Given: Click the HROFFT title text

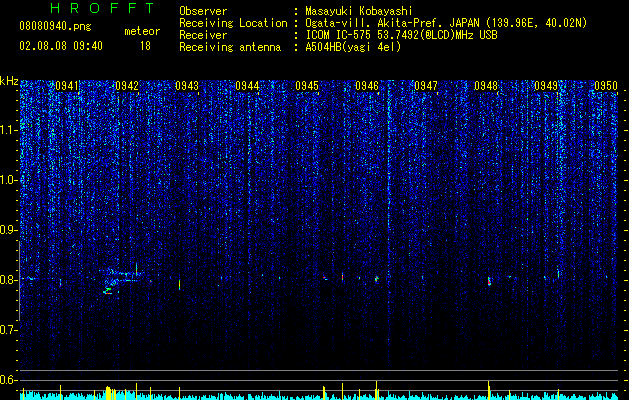Looking at the screenshot, I should click(103, 8).
